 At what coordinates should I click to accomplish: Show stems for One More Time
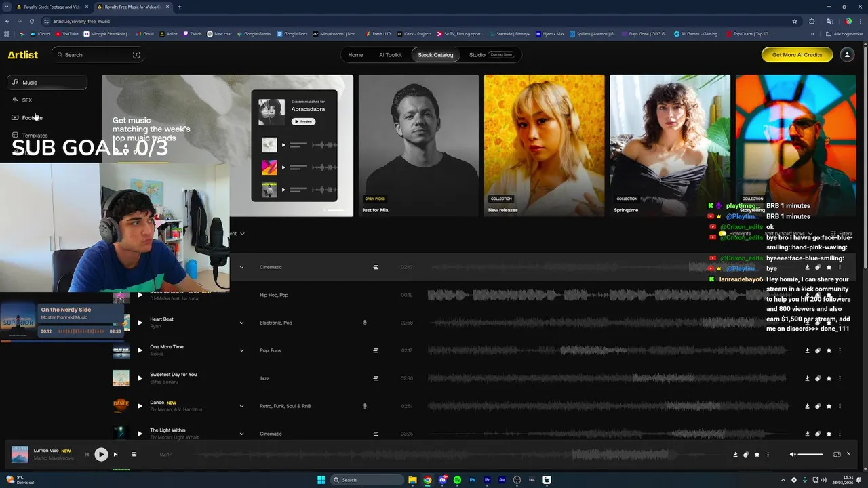coord(376,350)
